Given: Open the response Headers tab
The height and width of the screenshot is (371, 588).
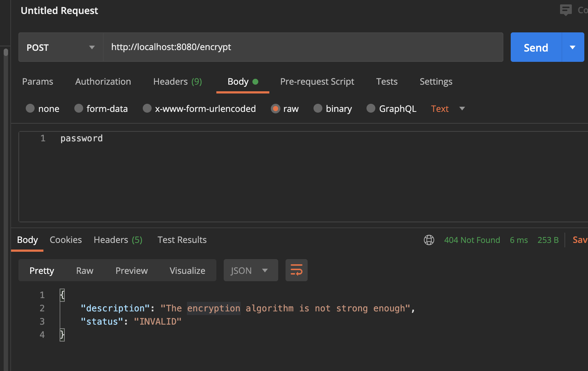Looking at the screenshot, I should pos(118,240).
